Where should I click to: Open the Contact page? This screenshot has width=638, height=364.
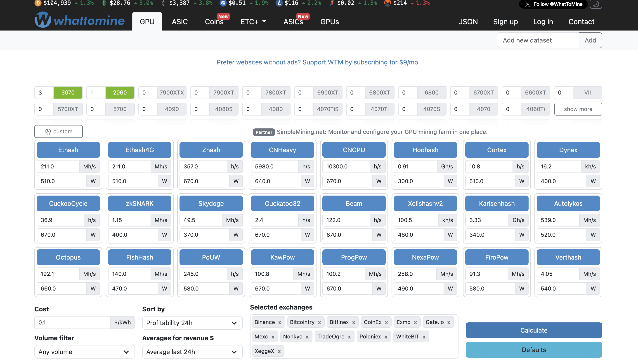pyautogui.click(x=581, y=22)
